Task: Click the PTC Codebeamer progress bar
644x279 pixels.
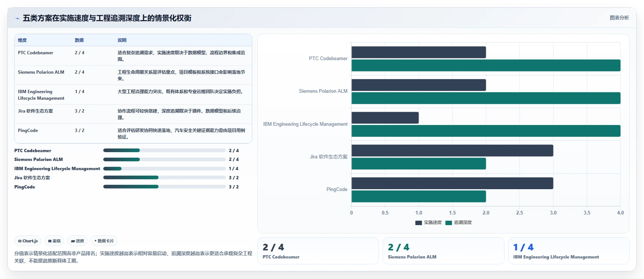Action: coord(164,150)
